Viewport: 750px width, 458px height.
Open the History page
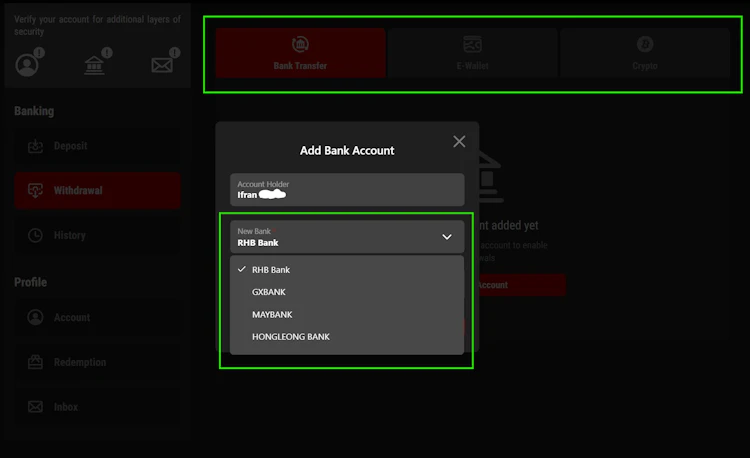click(x=98, y=235)
